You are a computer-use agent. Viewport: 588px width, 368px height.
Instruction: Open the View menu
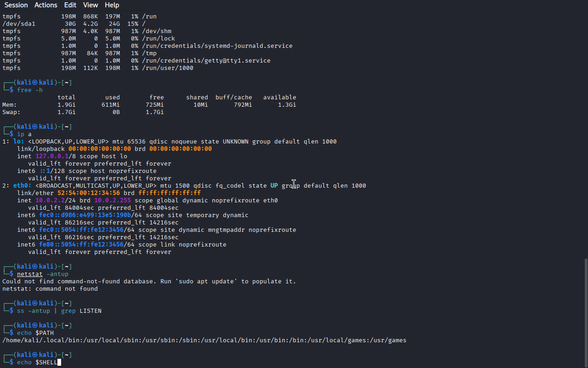pos(90,5)
